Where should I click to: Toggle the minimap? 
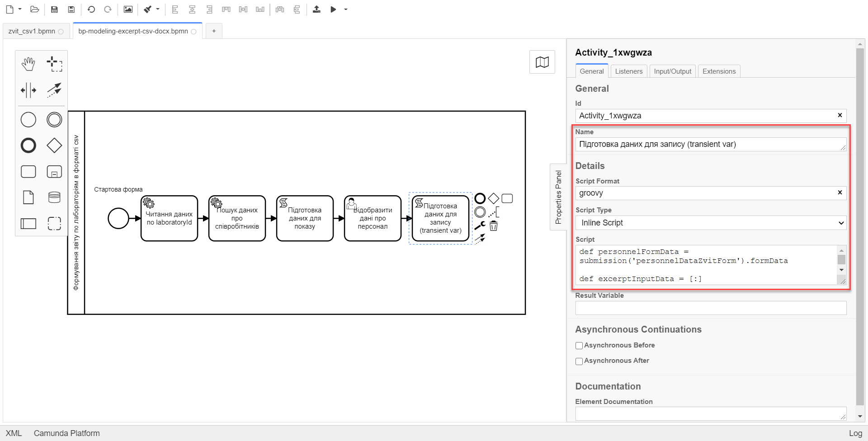(x=542, y=62)
